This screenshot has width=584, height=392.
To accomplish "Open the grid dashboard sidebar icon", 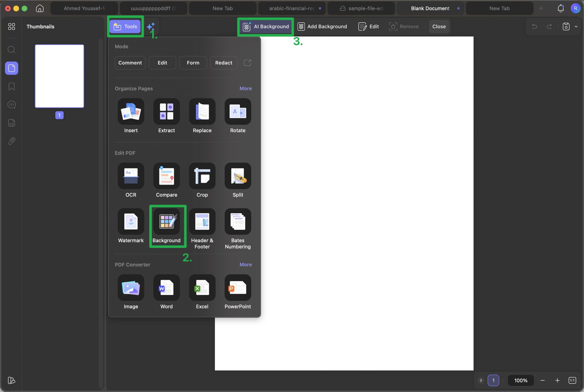I will click(x=11, y=26).
